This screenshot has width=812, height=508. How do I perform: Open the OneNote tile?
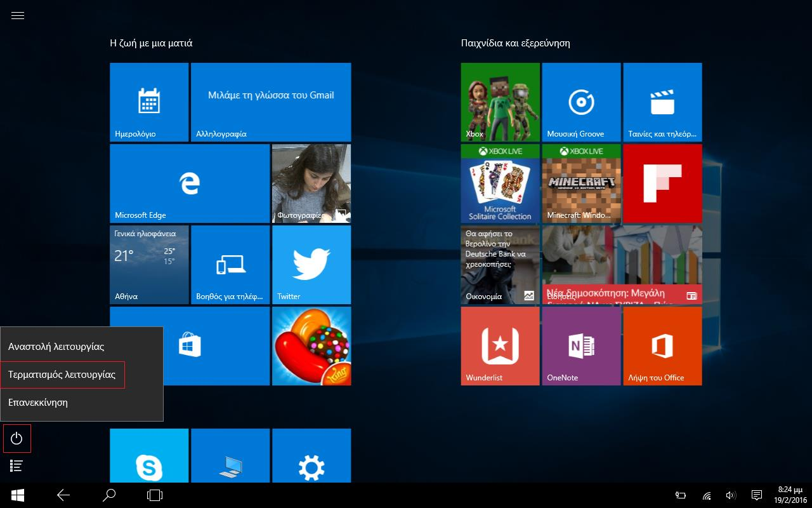pyautogui.click(x=582, y=346)
